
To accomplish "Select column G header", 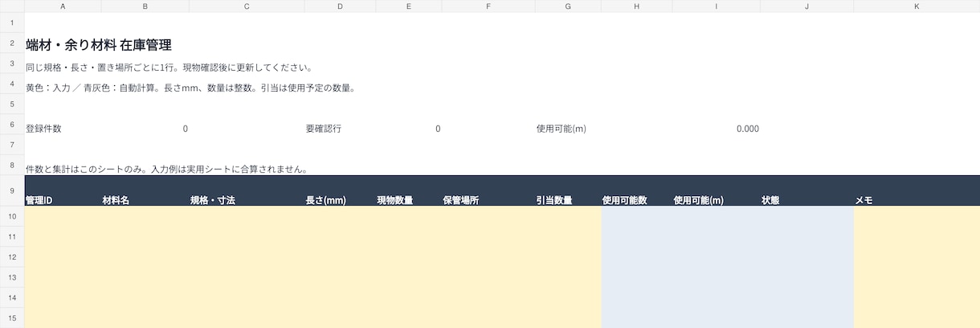I will point(568,6).
